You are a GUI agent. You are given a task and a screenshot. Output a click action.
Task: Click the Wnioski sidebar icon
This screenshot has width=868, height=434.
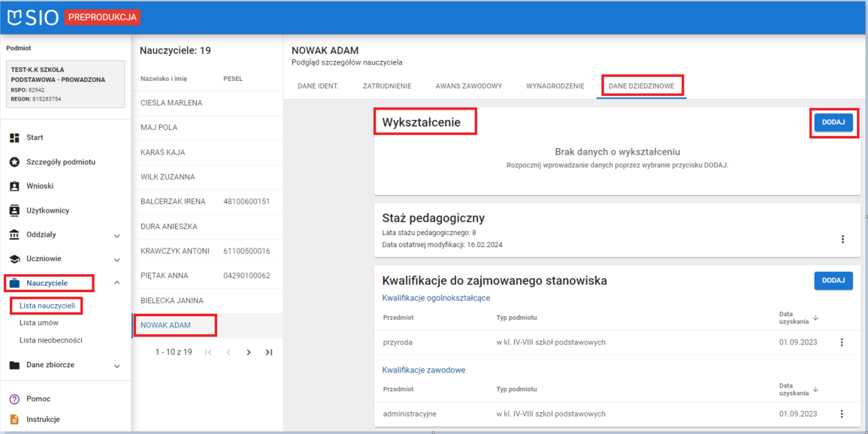click(x=14, y=186)
